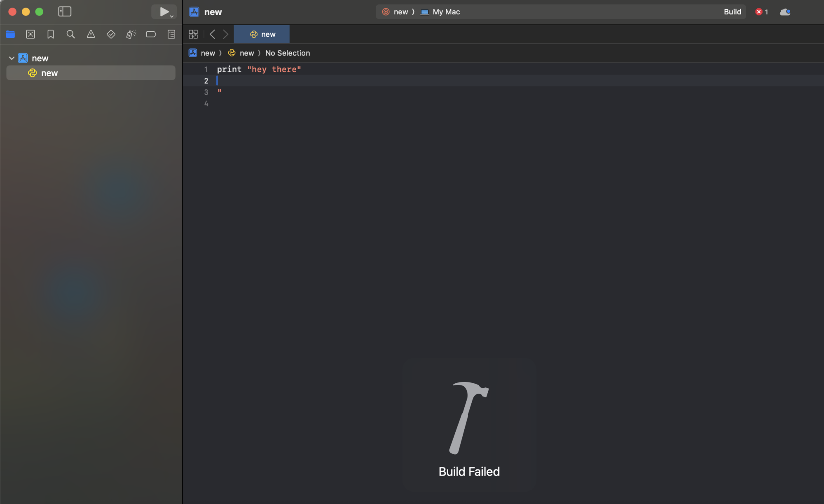Go back with the left chevron

[x=213, y=34]
